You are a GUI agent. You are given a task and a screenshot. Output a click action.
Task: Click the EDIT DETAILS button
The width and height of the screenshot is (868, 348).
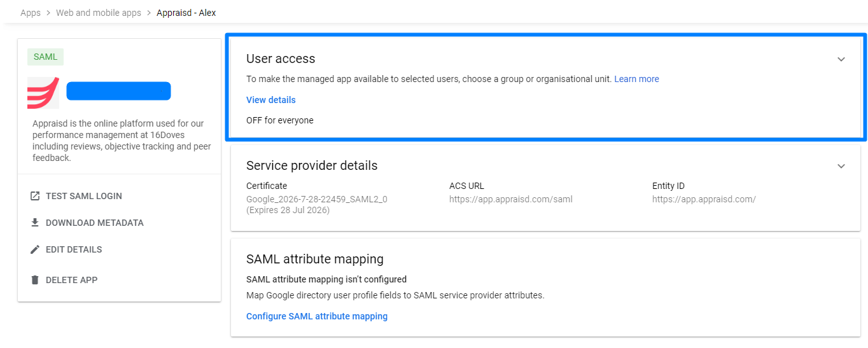coord(66,249)
